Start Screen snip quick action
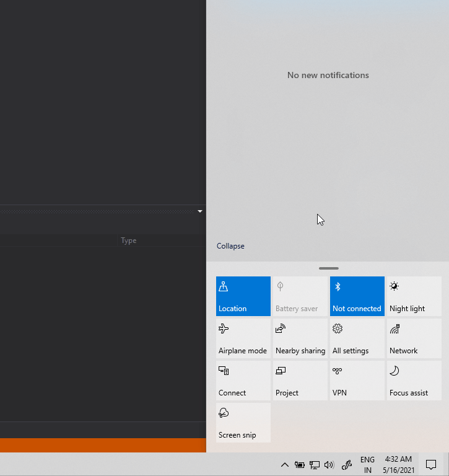Image resolution: width=449 pixels, height=476 pixels. 243,423
